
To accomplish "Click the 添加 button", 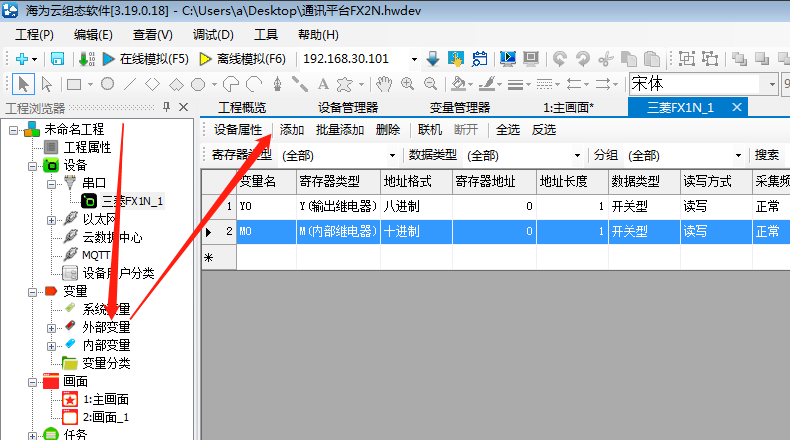I will (x=292, y=130).
